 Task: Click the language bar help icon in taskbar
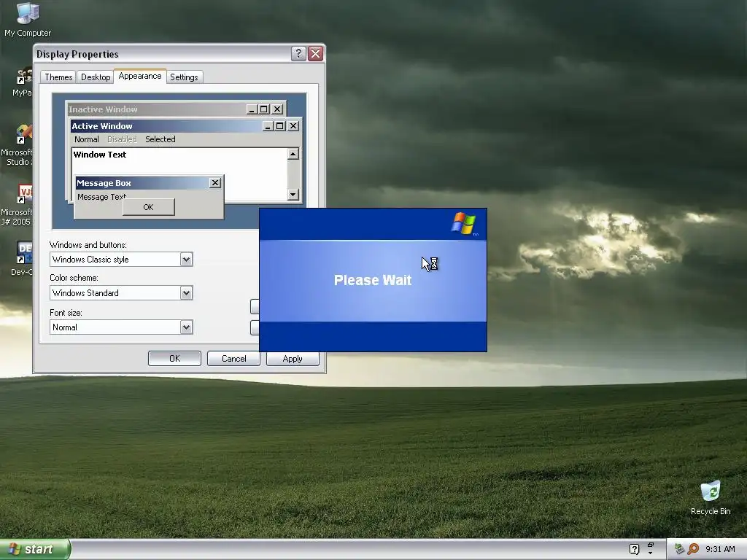tap(634, 550)
